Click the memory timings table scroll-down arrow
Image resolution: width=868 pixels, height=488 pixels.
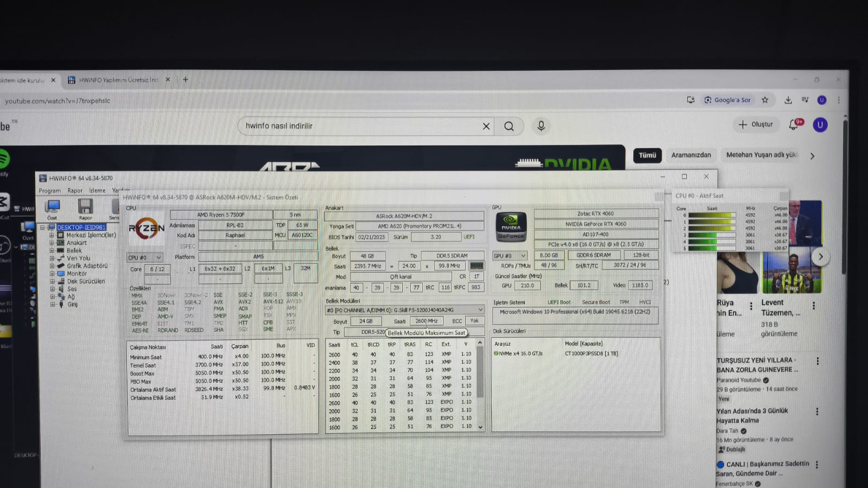480,427
